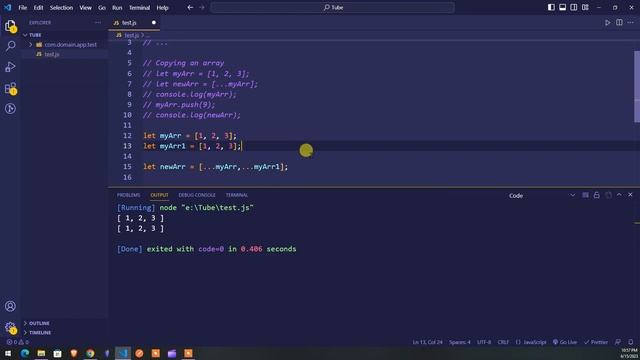Clear the output panel
This screenshot has height=360, width=640.
[585, 195]
